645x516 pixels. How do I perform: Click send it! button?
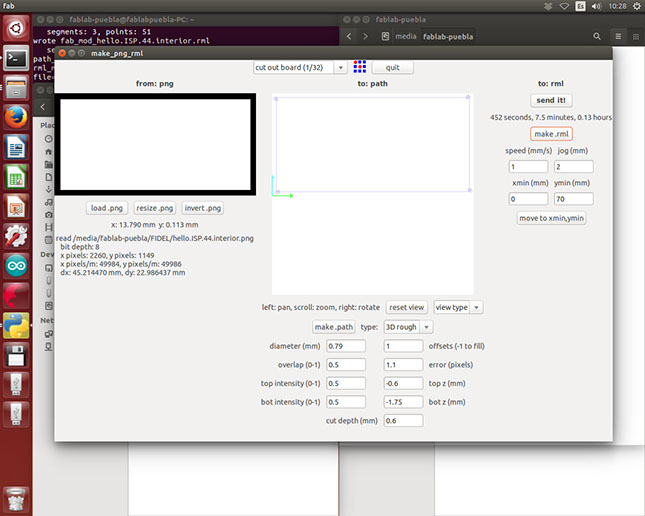coord(551,100)
